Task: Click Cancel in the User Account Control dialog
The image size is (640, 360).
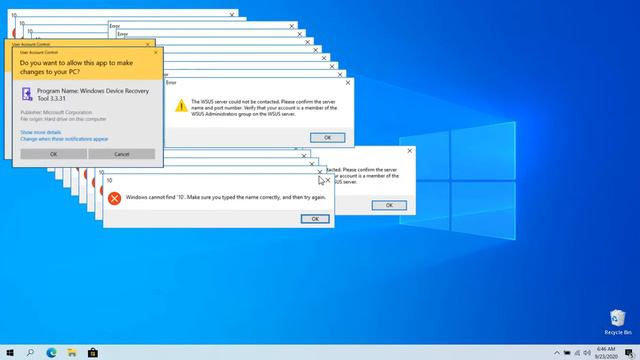Action: point(122,154)
